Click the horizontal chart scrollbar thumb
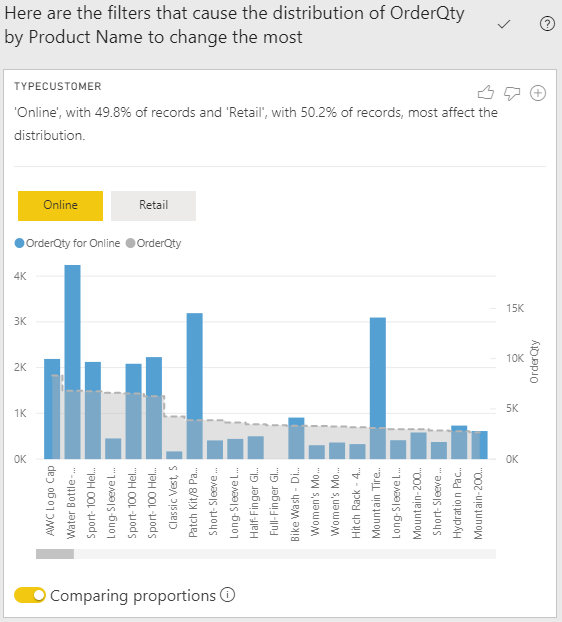Image resolution: width=562 pixels, height=622 pixels. click(x=55, y=554)
